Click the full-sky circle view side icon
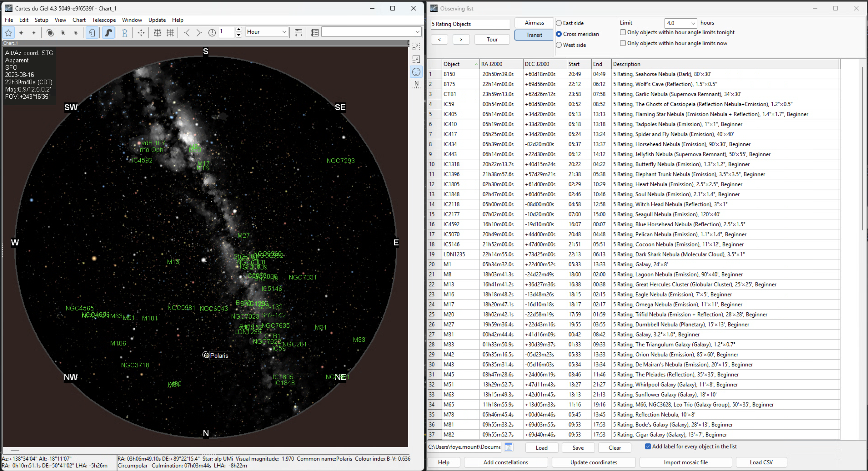Image resolution: width=868 pixels, height=471 pixels. (416, 72)
